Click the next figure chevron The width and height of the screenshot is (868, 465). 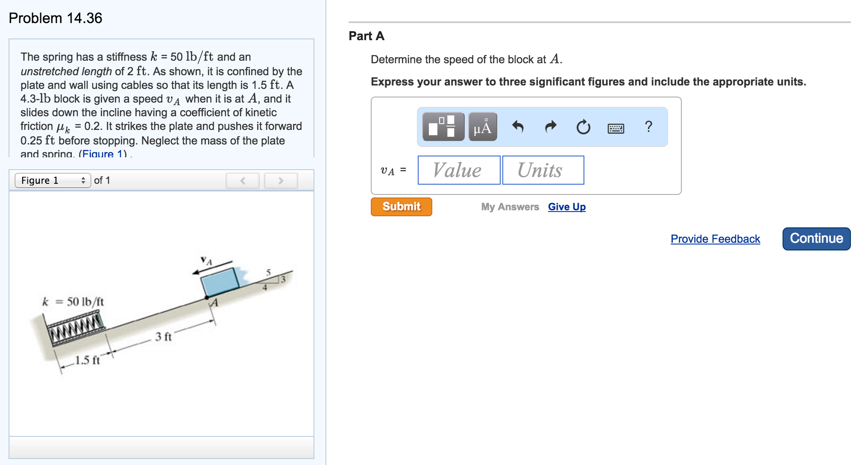pyautogui.click(x=281, y=180)
